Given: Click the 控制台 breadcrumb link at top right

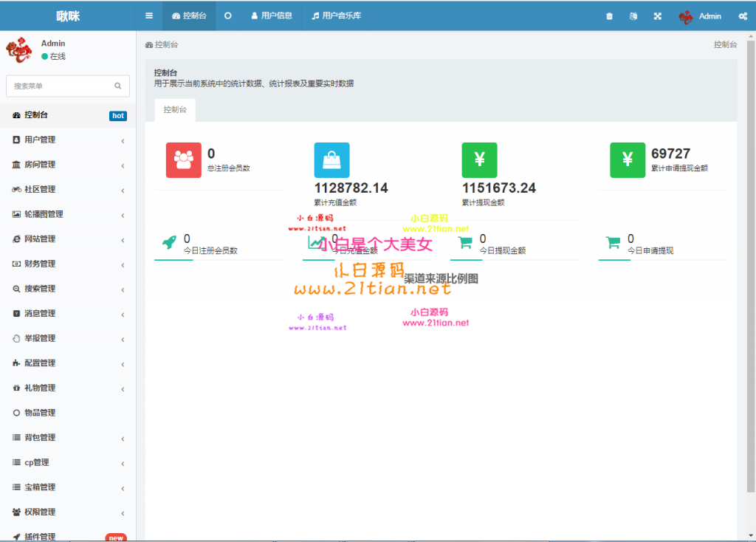Looking at the screenshot, I should (x=725, y=45).
